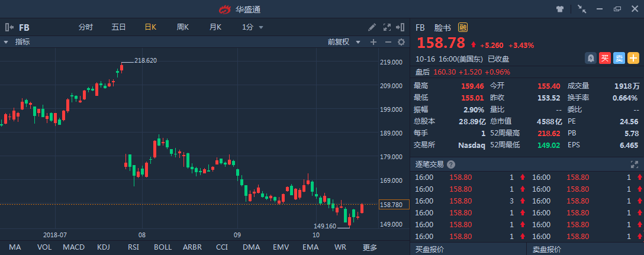Zoom in the chart with plus icon
644x255 pixels.
tap(373, 42)
